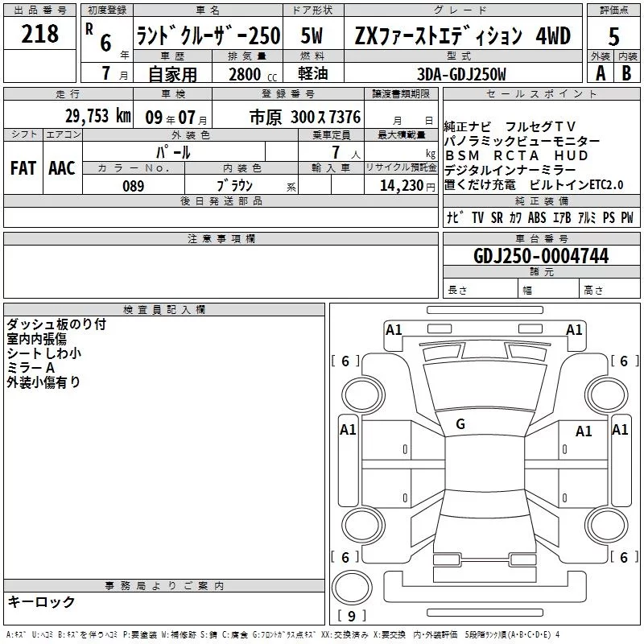This screenshot has width=644, height=644.
Task: Select [9] spare tire tread label
Action: click(x=352, y=616)
